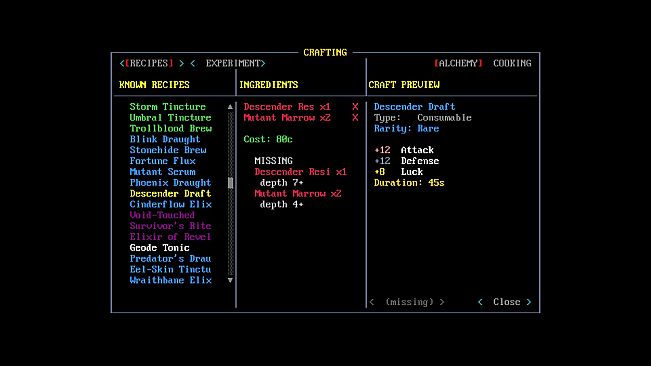The width and height of the screenshot is (651, 366).
Task: Click the disabled (missing) craft button
Action: pyautogui.click(x=409, y=302)
